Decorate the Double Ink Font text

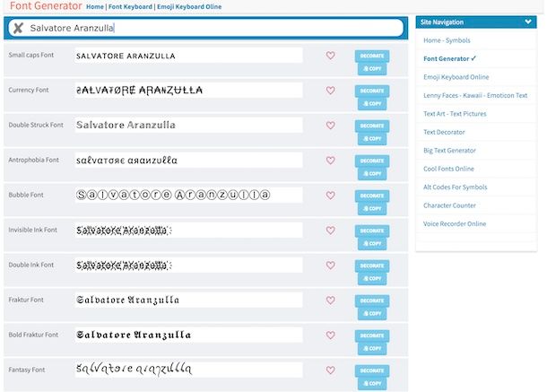click(372, 266)
